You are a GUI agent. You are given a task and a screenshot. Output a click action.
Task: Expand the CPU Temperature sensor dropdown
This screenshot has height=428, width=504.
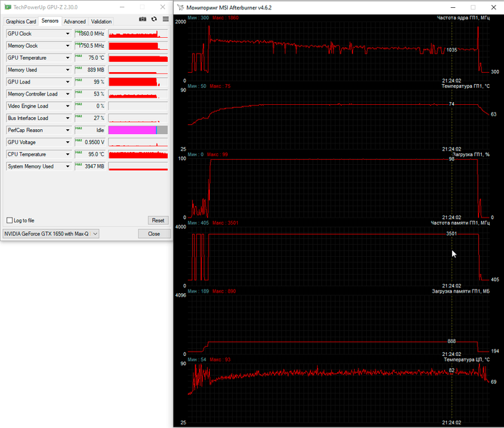68,154
